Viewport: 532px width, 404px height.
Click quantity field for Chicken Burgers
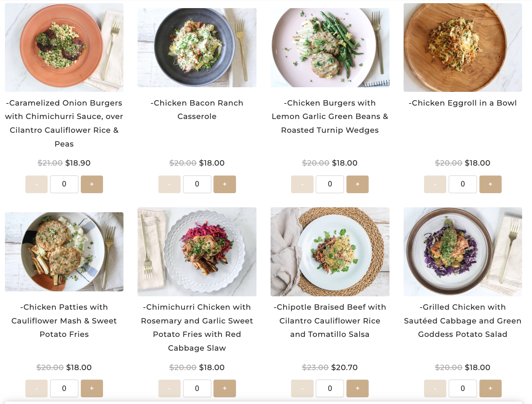[330, 184]
